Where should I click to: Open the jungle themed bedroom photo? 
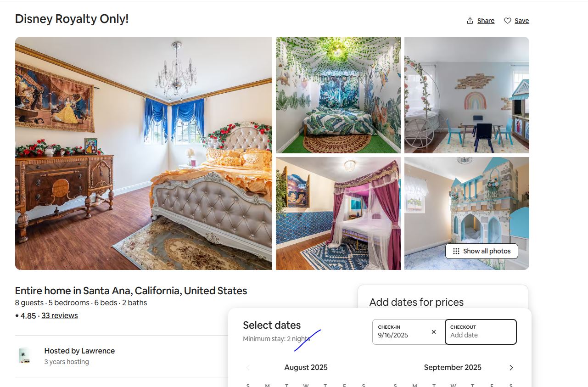(x=338, y=95)
